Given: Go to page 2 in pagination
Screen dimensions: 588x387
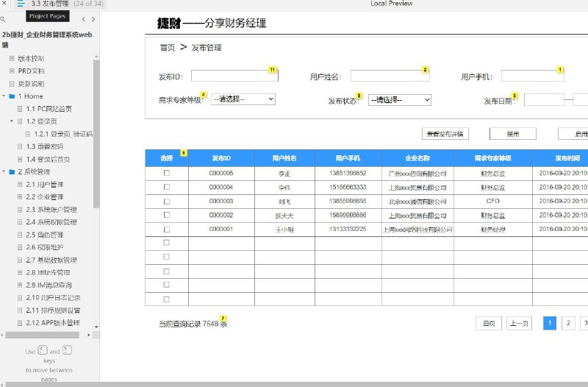Looking at the screenshot, I should pos(568,323).
